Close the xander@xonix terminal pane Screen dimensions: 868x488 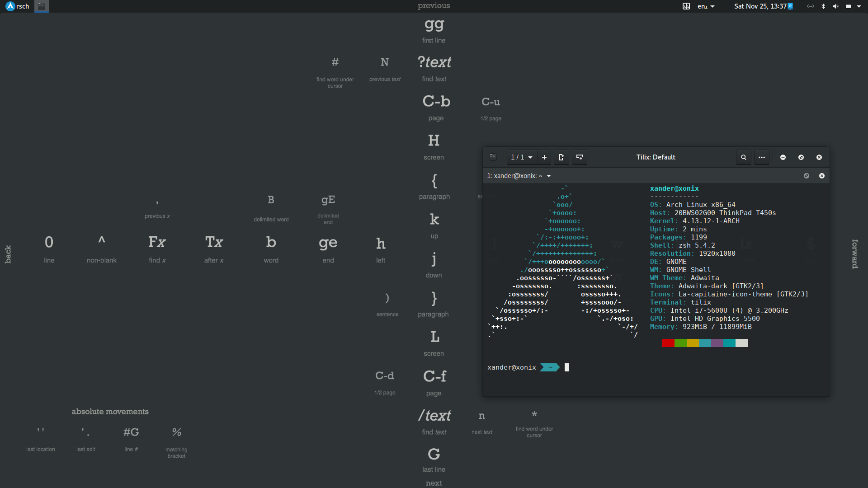[x=822, y=176]
